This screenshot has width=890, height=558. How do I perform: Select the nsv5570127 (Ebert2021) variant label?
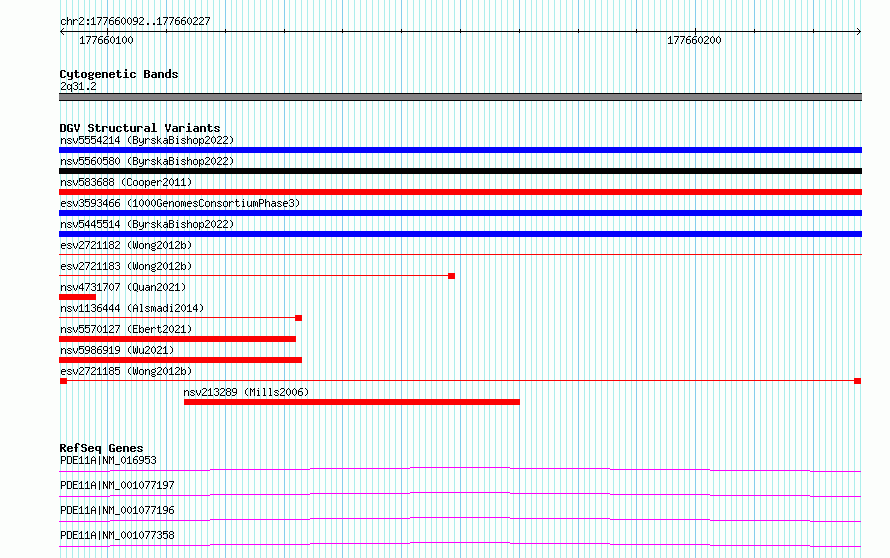click(126, 329)
